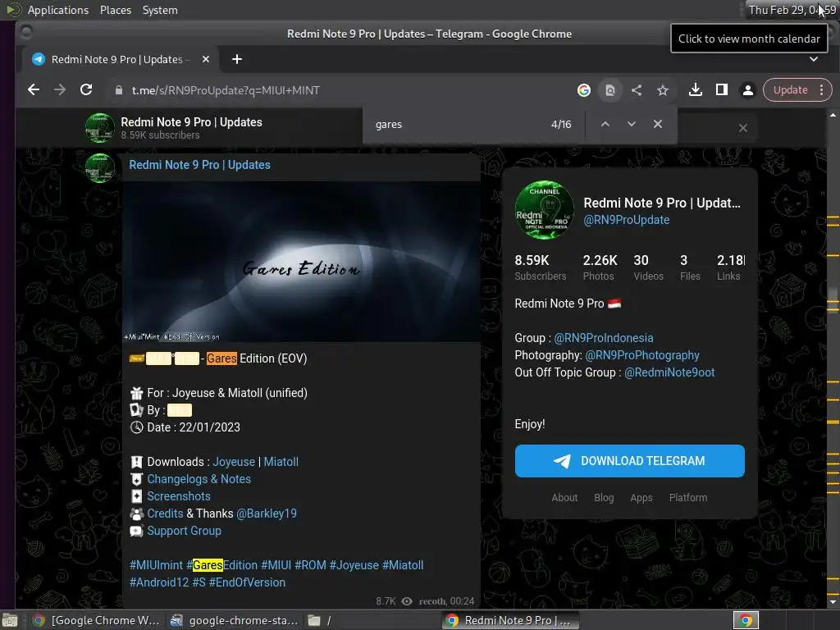Open the tab search dropdown arrow
The image size is (840, 630).
pyautogui.click(x=813, y=59)
